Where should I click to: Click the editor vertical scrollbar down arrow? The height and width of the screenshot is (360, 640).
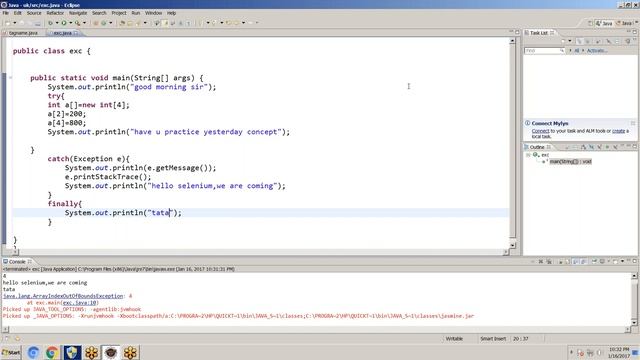pyautogui.click(x=512, y=245)
